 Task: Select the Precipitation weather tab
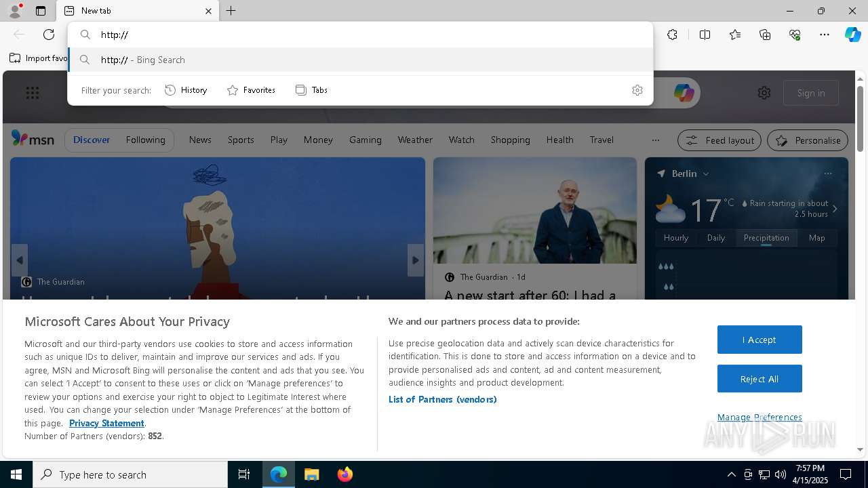click(x=766, y=238)
